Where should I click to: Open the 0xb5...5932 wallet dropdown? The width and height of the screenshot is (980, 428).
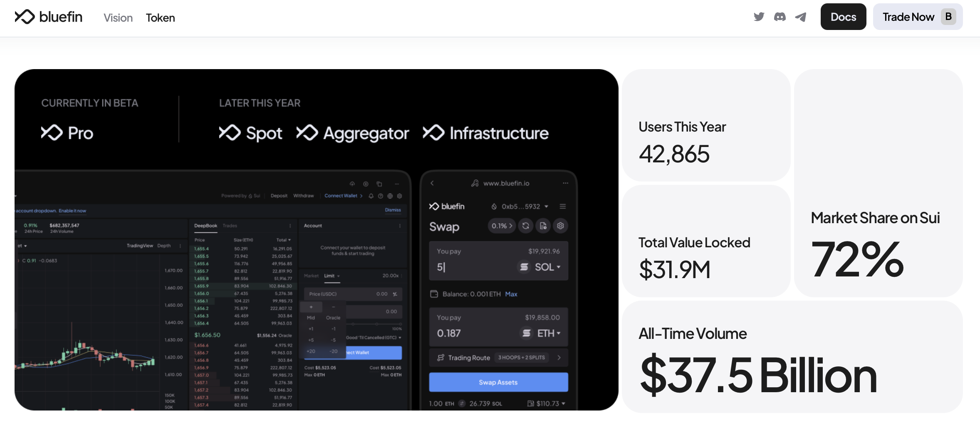point(520,207)
